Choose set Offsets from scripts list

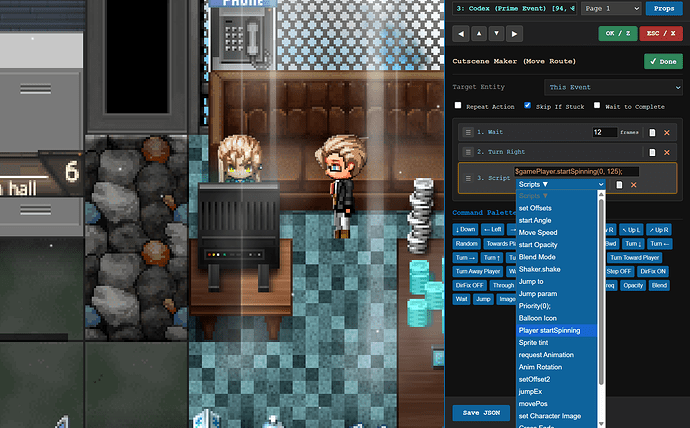557,208
